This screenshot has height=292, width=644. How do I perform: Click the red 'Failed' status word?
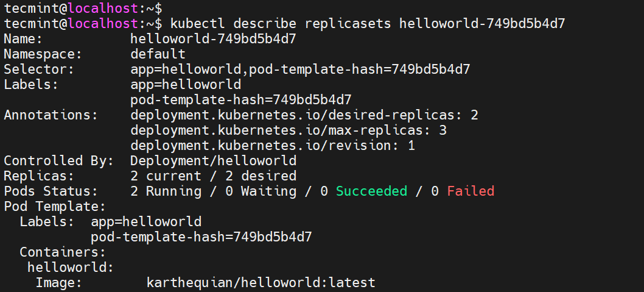(471, 191)
